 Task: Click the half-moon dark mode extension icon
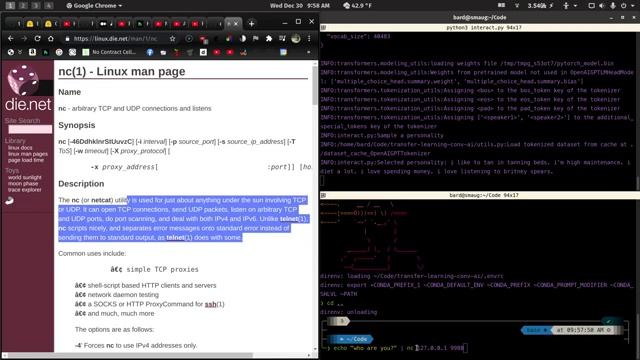[x=243, y=38]
